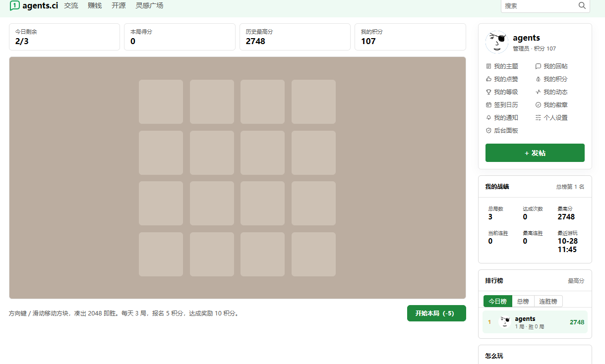605x364 pixels.
Task: Click the 我的动态 activity pulse icon
Action: tap(538, 92)
